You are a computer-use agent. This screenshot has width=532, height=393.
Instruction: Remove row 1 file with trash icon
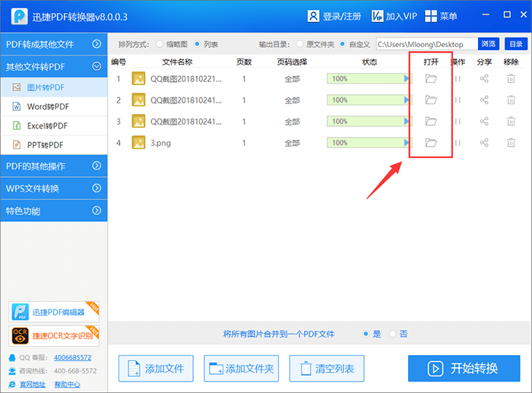pyautogui.click(x=511, y=79)
